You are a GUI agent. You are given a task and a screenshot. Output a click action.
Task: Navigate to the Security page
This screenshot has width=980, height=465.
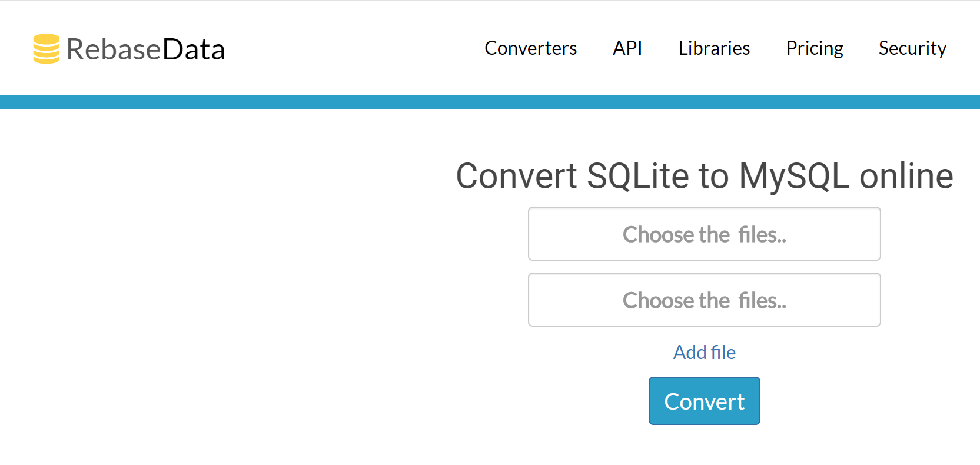912,48
